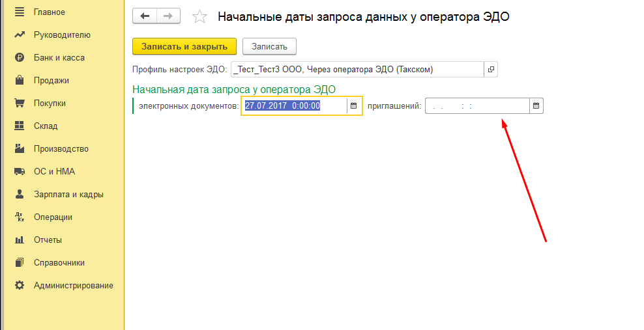This screenshot has height=330, width=644.
Task: Open the EDO settings profile record icon
Action: tap(491, 69)
